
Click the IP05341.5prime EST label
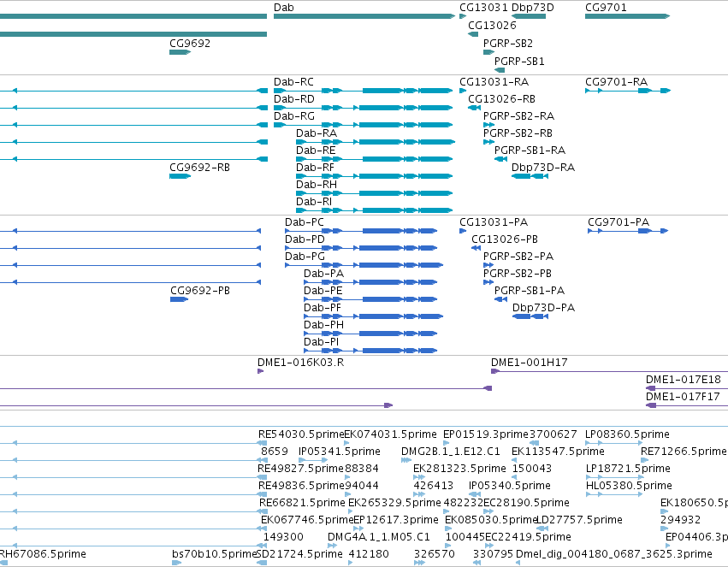340,452
